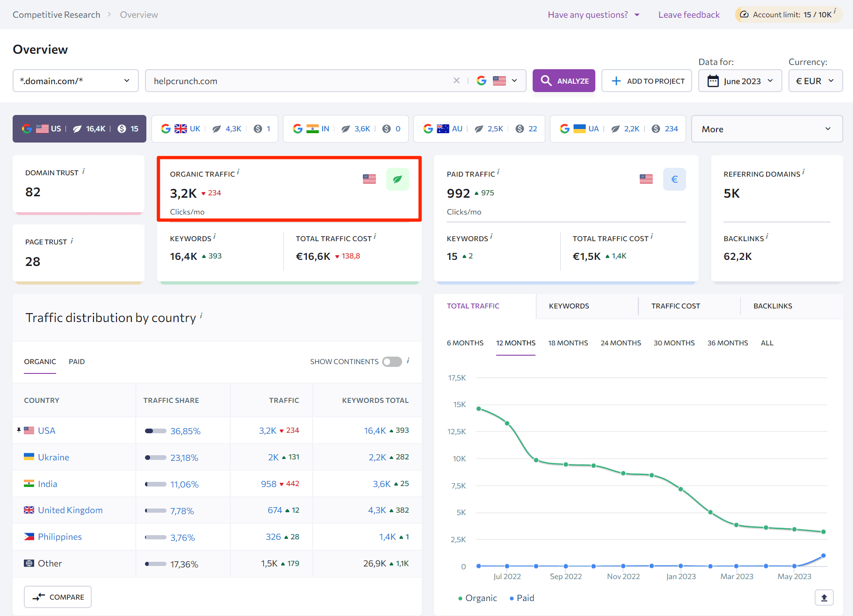Click the Account limit gauge icon

(x=745, y=14)
